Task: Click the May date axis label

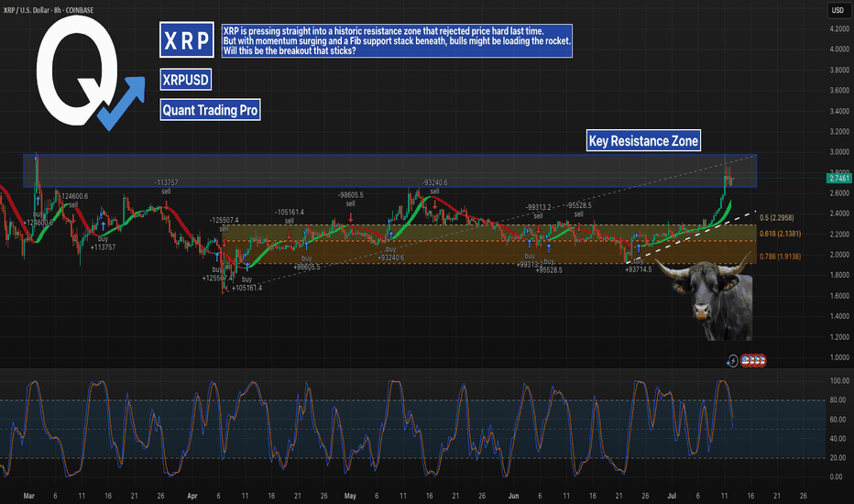Action: click(x=350, y=496)
